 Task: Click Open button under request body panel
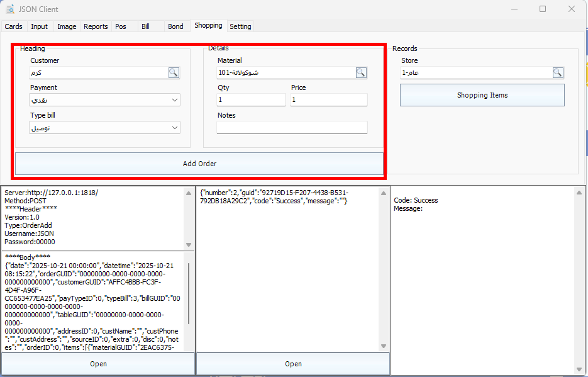click(98, 364)
